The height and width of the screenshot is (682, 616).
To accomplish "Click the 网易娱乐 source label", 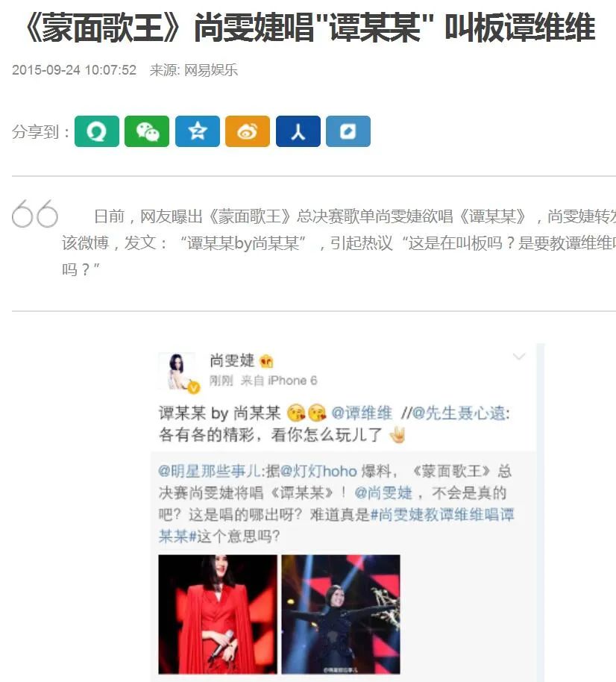I will [211, 70].
